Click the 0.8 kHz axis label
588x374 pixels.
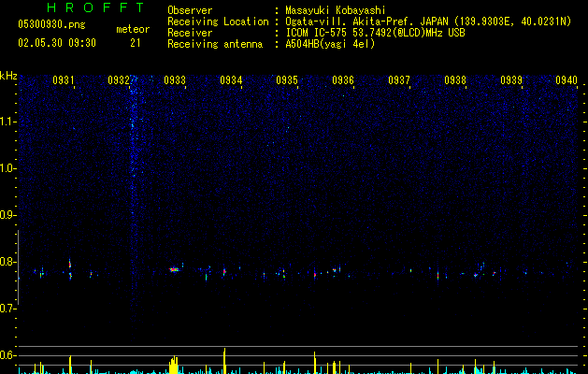pyautogui.click(x=8, y=262)
